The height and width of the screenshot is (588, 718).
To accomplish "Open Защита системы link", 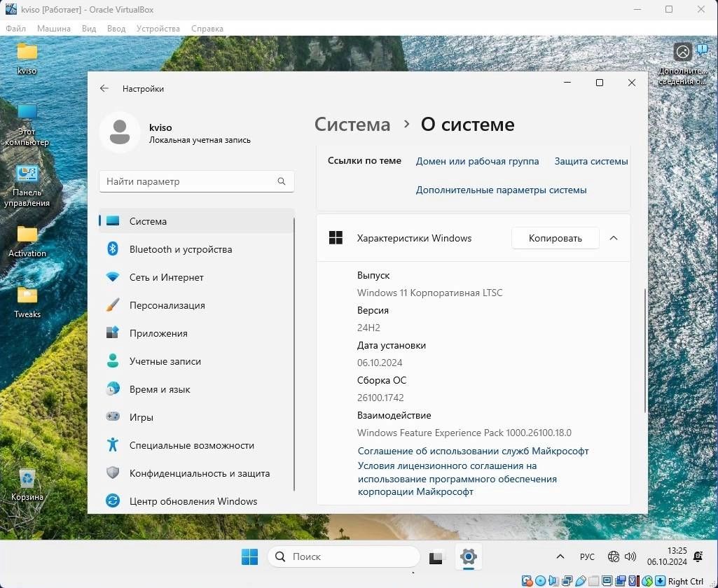I will 591,161.
